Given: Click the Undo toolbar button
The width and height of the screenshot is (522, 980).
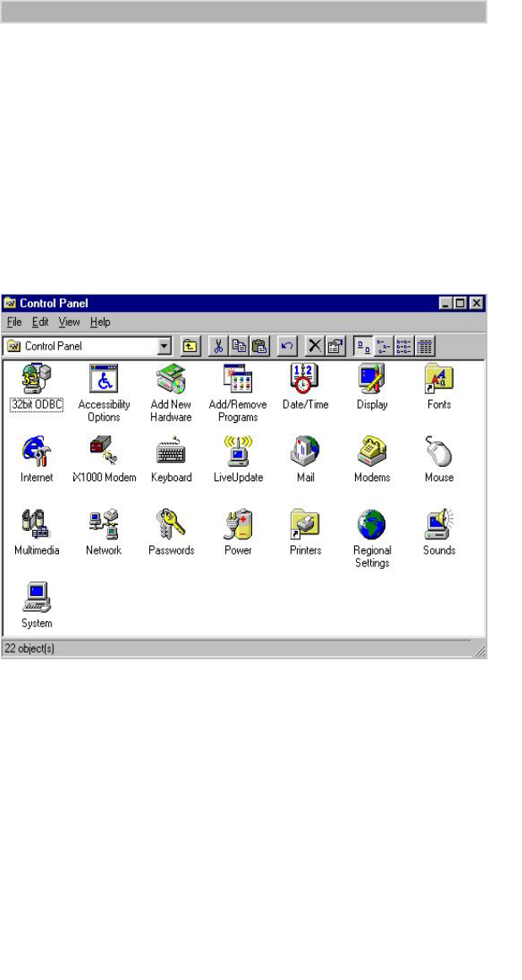Looking at the screenshot, I should (288, 345).
